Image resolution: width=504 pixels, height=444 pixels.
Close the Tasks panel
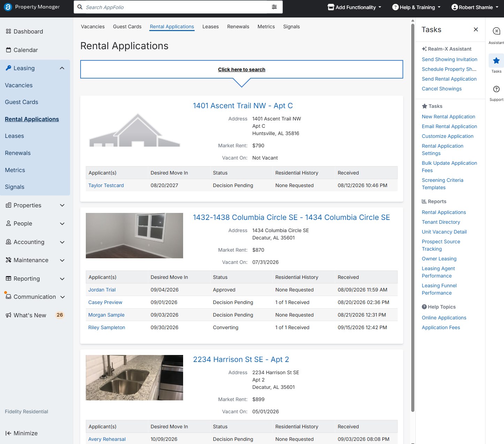click(476, 30)
